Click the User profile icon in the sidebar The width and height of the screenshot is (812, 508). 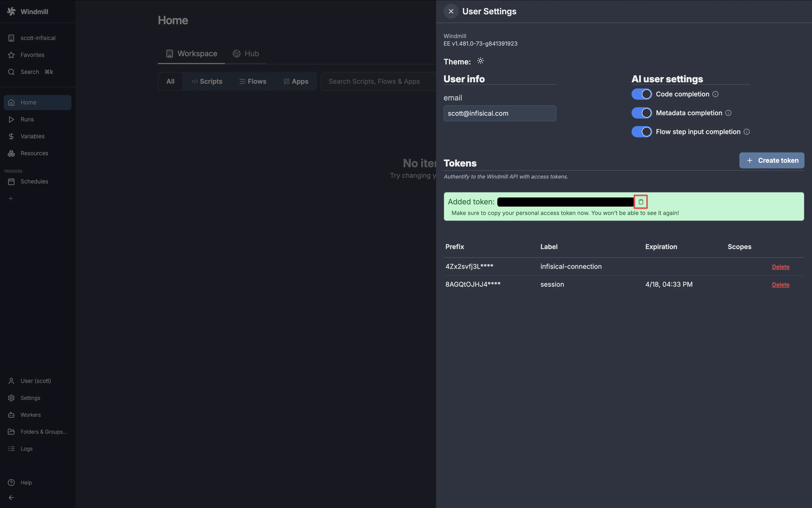coord(12,381)
